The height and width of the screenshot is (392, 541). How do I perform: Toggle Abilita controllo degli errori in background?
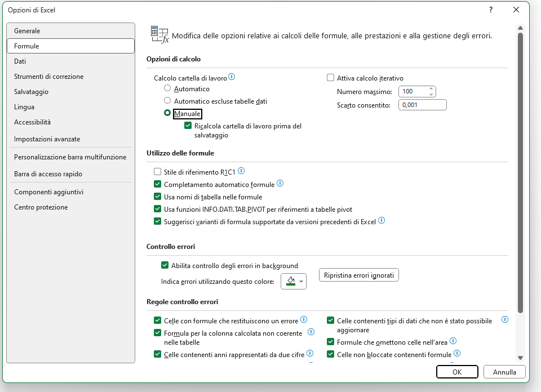coord(165,265)
